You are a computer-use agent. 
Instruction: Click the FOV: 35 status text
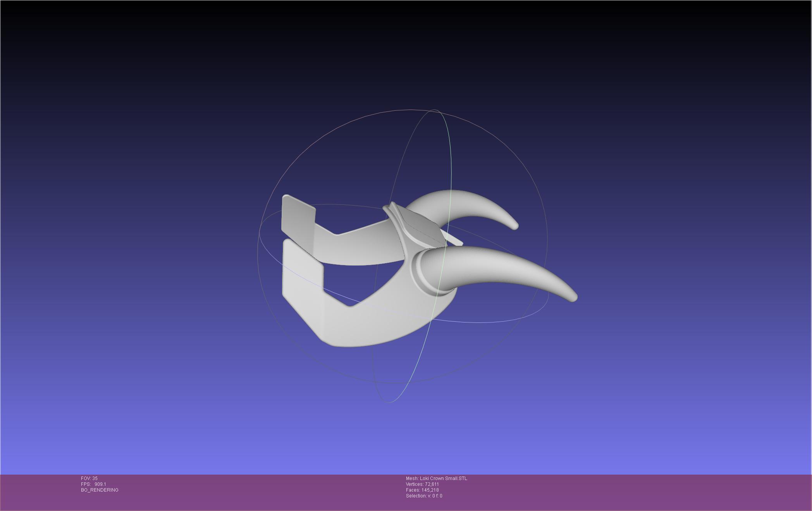(x=89, y=478)
